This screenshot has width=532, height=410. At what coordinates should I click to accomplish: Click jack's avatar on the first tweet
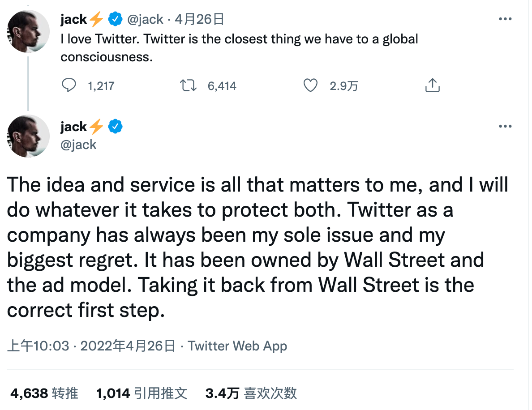click(29, 31)
